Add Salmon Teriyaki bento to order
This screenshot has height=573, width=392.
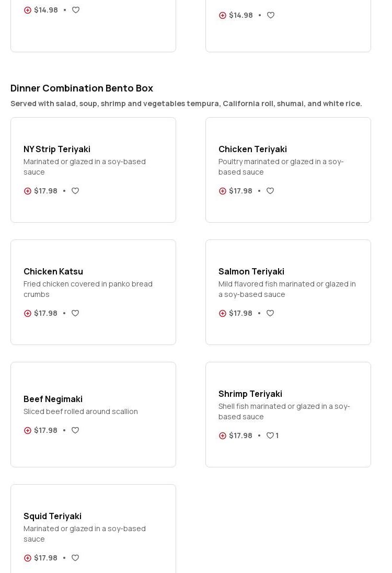click(x=223, y=314)
